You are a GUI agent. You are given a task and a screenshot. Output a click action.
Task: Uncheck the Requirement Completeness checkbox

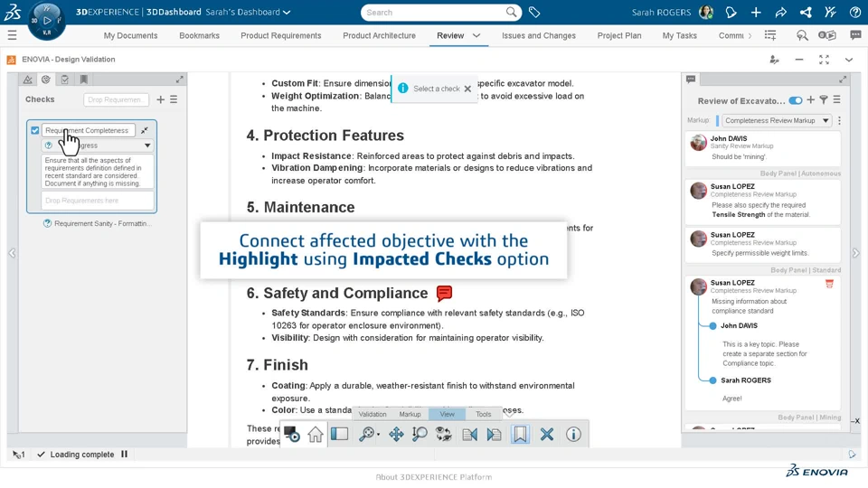click(x=35, y=130)
